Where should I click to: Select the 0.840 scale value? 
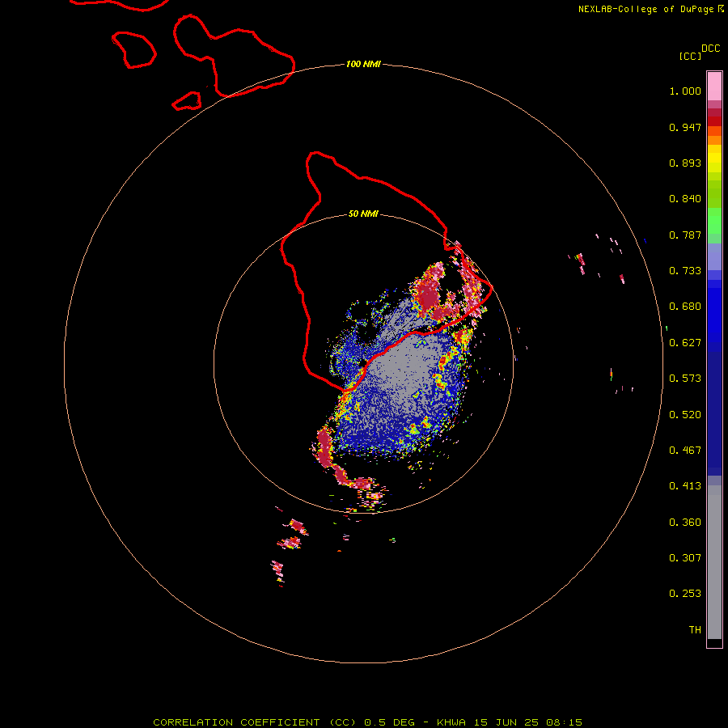pyautogui.click(x=685, y=199)
